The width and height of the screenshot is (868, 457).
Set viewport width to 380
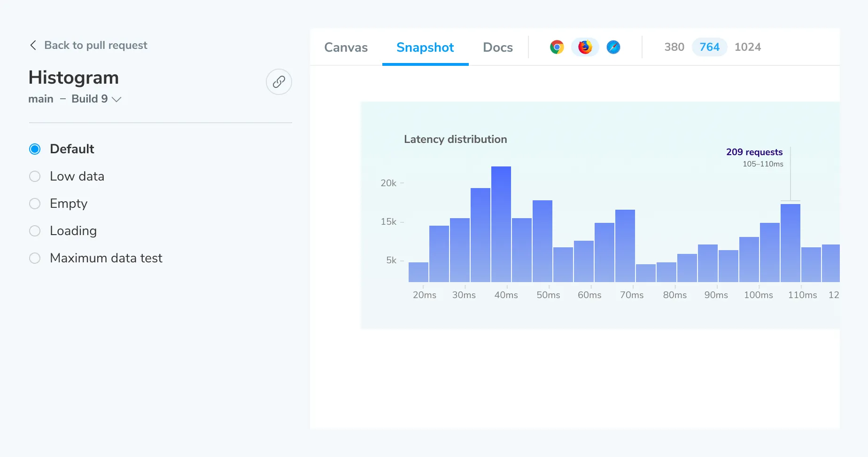click(674, 47)
